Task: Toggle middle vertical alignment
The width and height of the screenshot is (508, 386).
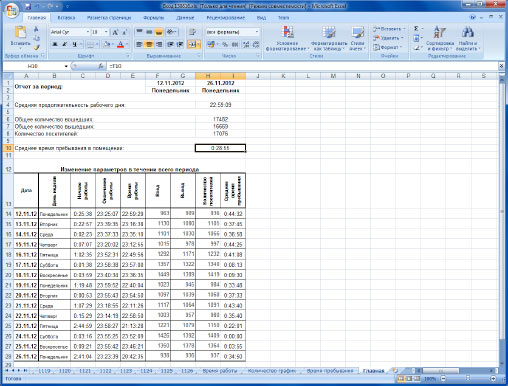Action: (149, 32)
